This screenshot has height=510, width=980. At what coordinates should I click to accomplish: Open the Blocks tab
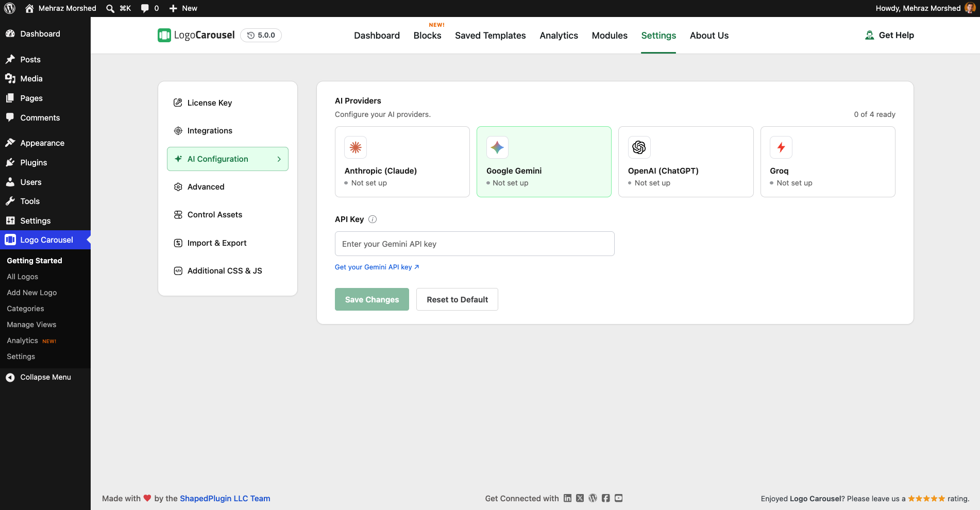coord(427,36)
